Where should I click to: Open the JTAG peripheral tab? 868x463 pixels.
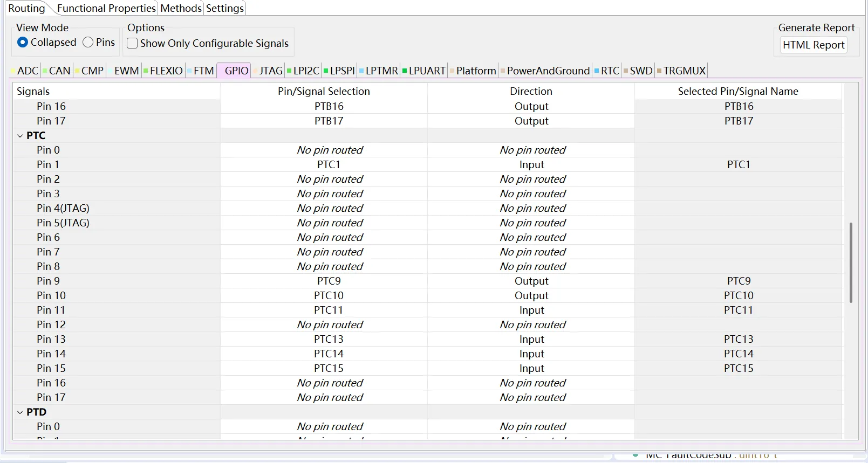[x=268, y=71]
